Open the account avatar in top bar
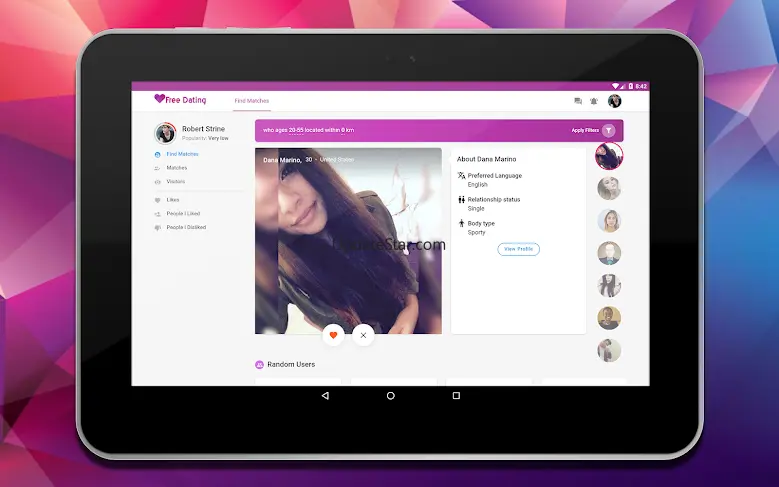 pos(615,101)
